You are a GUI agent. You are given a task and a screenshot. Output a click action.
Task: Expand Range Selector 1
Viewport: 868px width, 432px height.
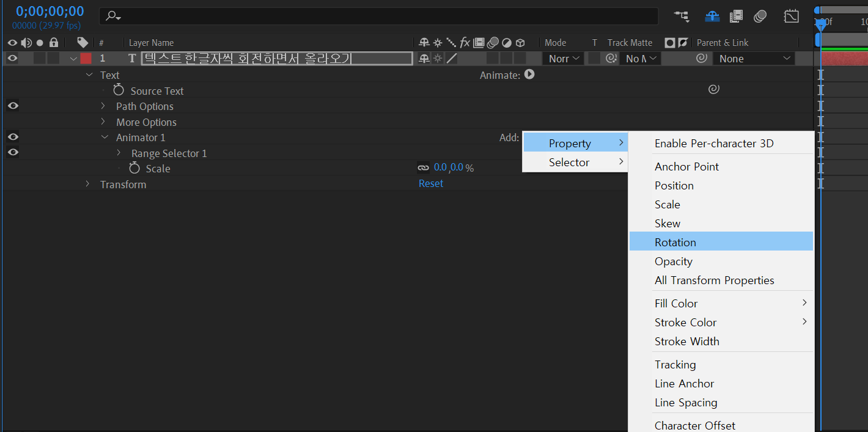point(119,153)
